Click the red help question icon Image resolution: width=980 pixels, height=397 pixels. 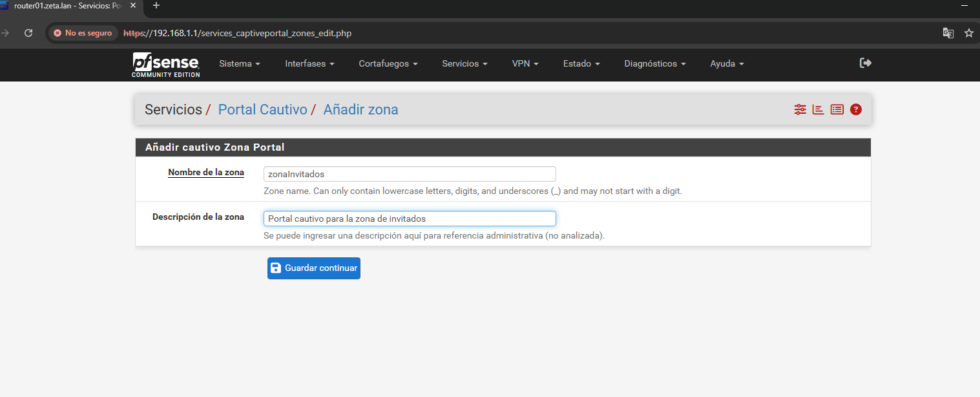tap(856, 109)
